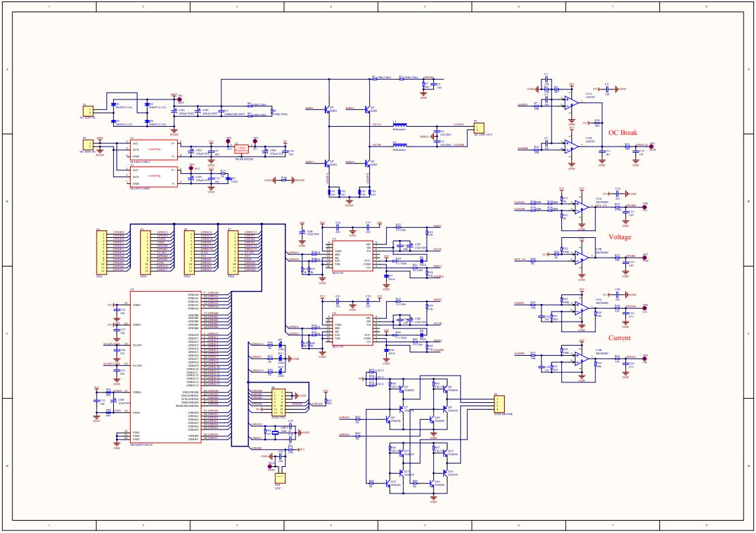
Task: Click the TP9 test point labeled CB
Action: 644,360
